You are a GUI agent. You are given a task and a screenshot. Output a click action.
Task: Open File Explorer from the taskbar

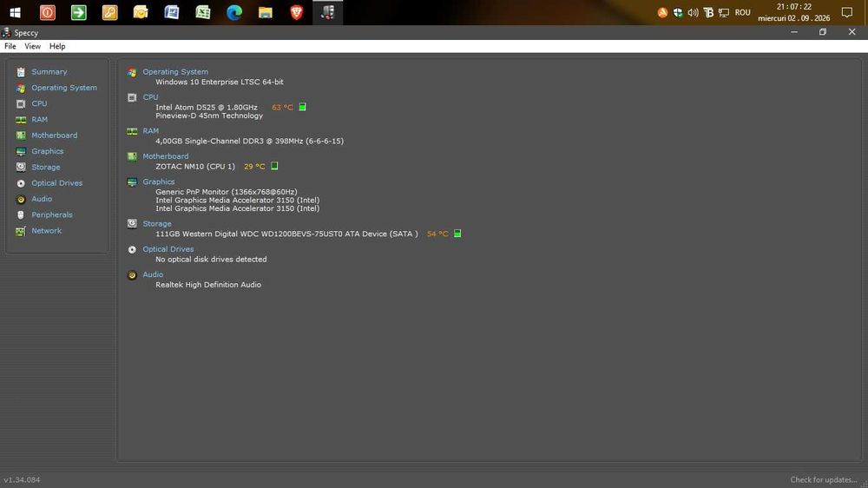265,12
